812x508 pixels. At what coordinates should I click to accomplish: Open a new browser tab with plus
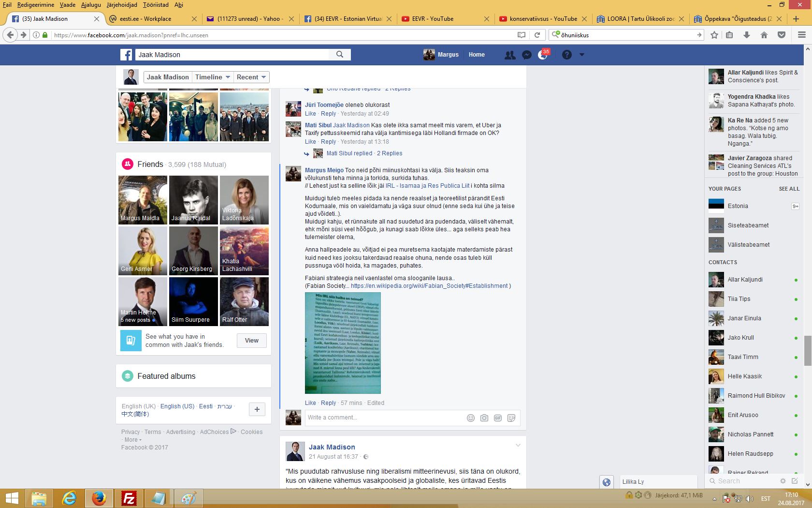click(796, 19)
